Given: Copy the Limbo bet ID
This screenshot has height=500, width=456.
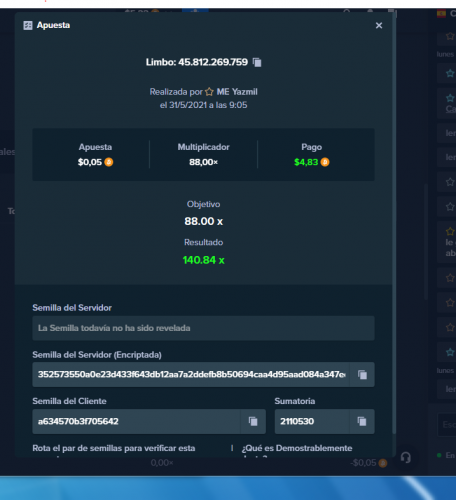Looking at the screenshot, I should pyautogui.click(x=257, y=62).
